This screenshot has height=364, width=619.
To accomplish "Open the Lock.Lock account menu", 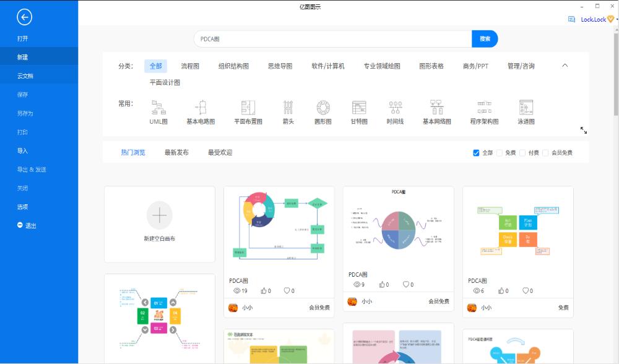I will pyautogui.click(x=593, y=19).
